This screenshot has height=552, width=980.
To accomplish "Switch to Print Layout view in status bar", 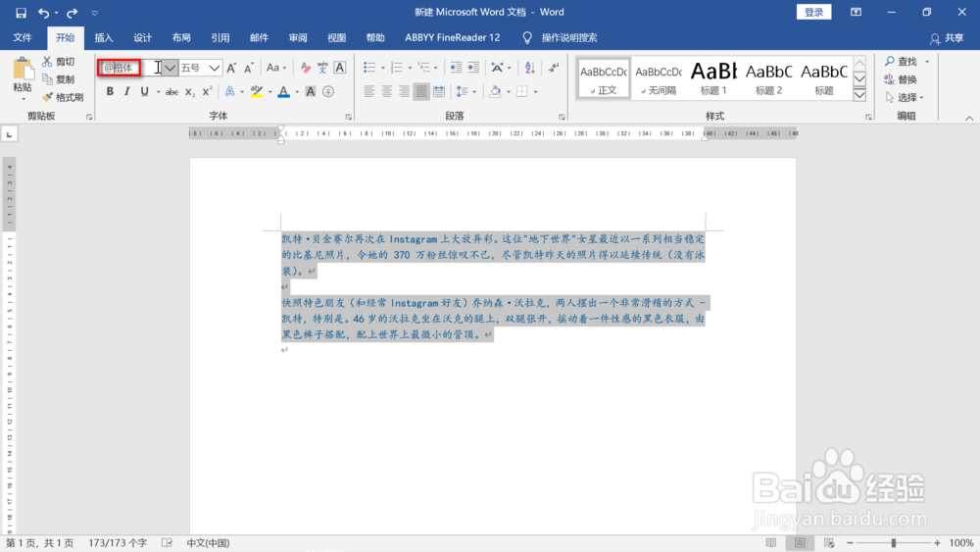I will click(800, 543).
